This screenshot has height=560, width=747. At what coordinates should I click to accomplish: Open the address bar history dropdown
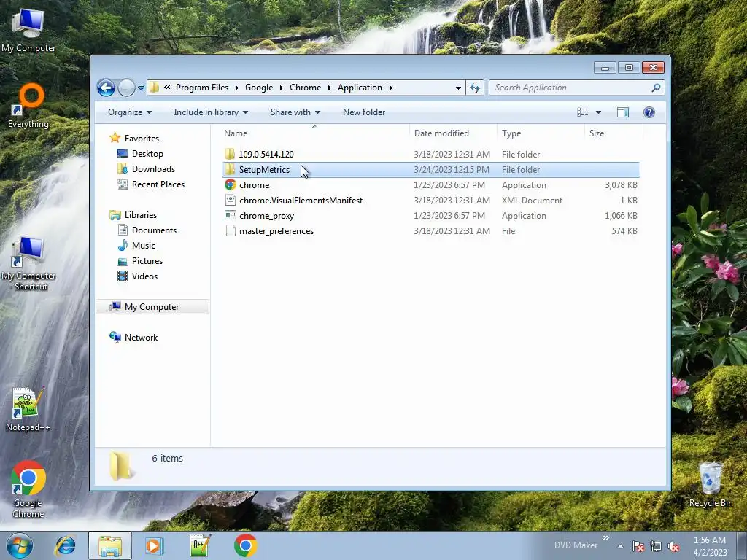tap(458, 87)
